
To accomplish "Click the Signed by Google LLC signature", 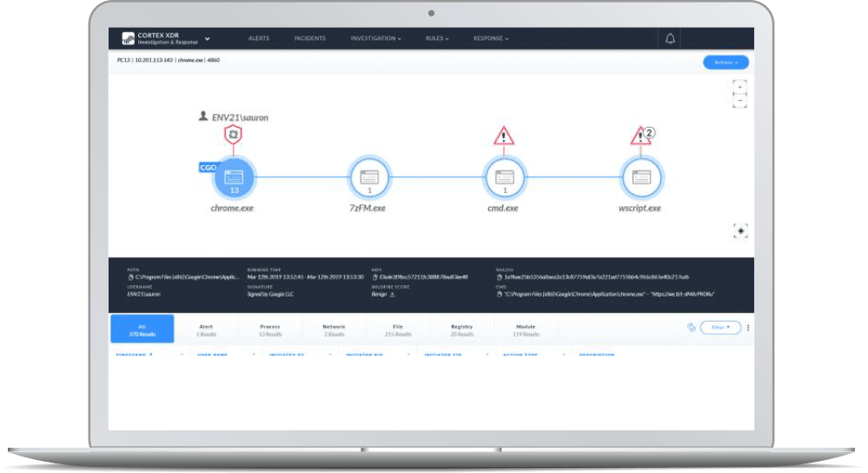I will pyautogui.click(x=270, y=294).
